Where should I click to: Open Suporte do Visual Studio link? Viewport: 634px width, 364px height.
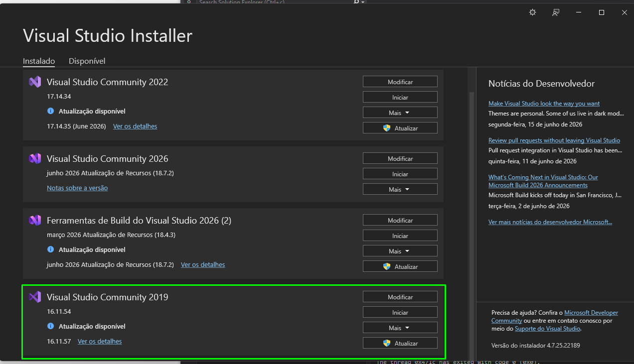(548, 329)
